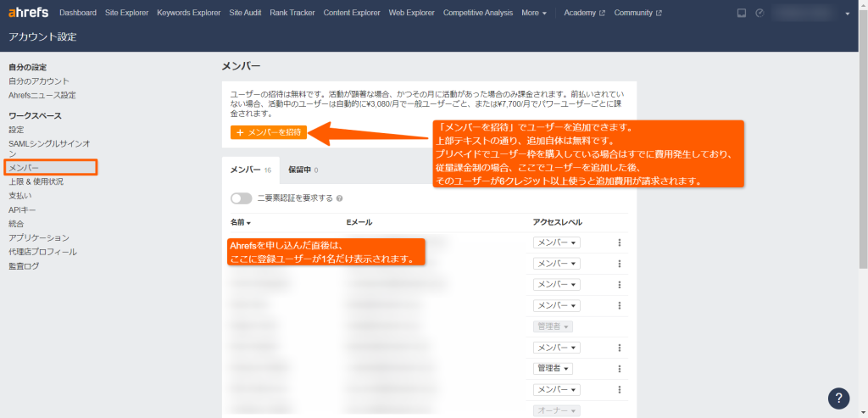The image size is (868, 418).
Task: Click the メンバーを招待 button
Action: (269, 132)
